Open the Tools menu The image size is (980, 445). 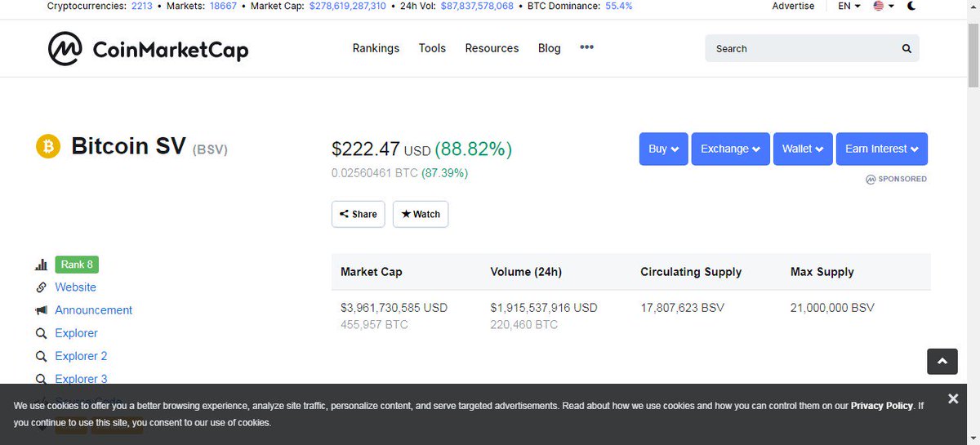[x=432, y=48]
